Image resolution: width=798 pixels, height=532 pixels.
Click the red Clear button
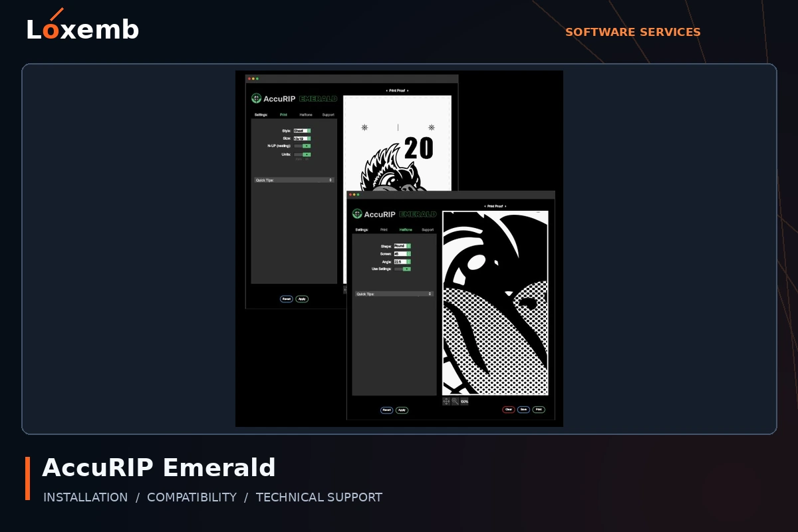coord(509,410)
